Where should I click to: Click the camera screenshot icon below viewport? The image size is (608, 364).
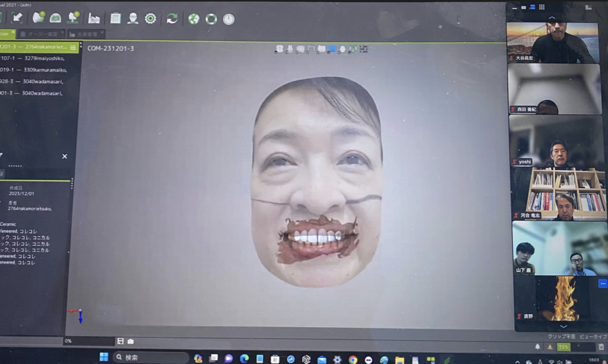point(131,341)
